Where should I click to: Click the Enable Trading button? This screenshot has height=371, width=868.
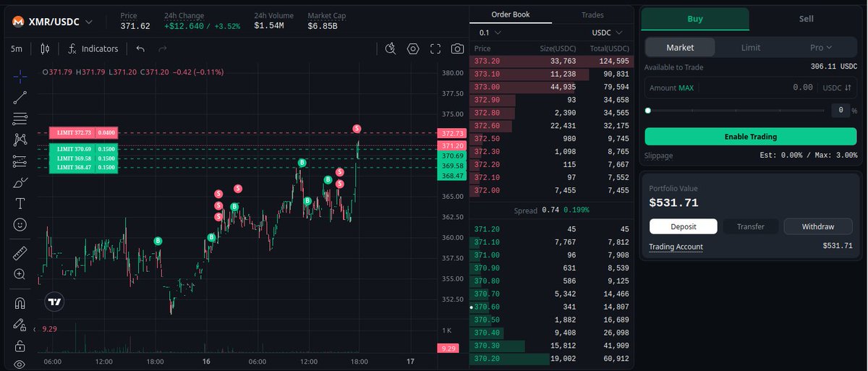pyautogui.click(x=750, y=137)
